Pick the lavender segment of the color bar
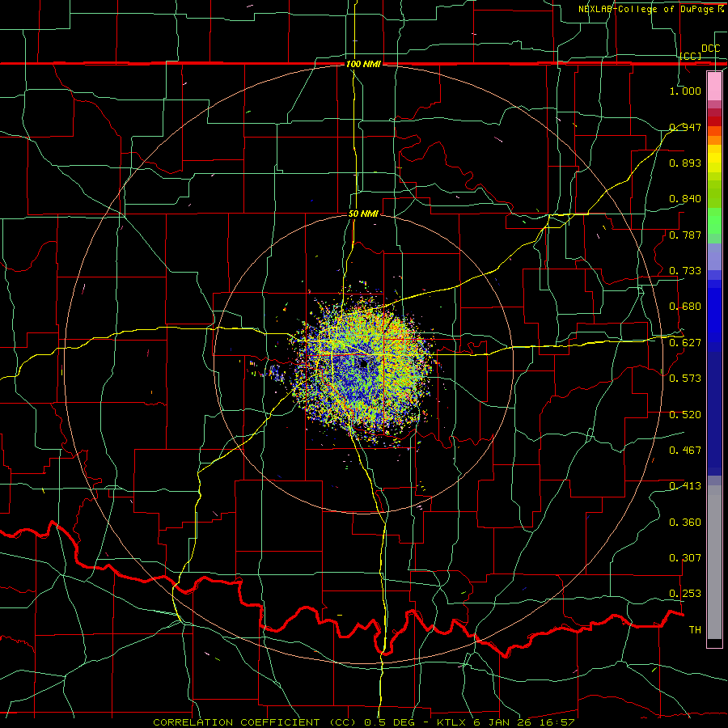728x728 pixels. (714, 256)
